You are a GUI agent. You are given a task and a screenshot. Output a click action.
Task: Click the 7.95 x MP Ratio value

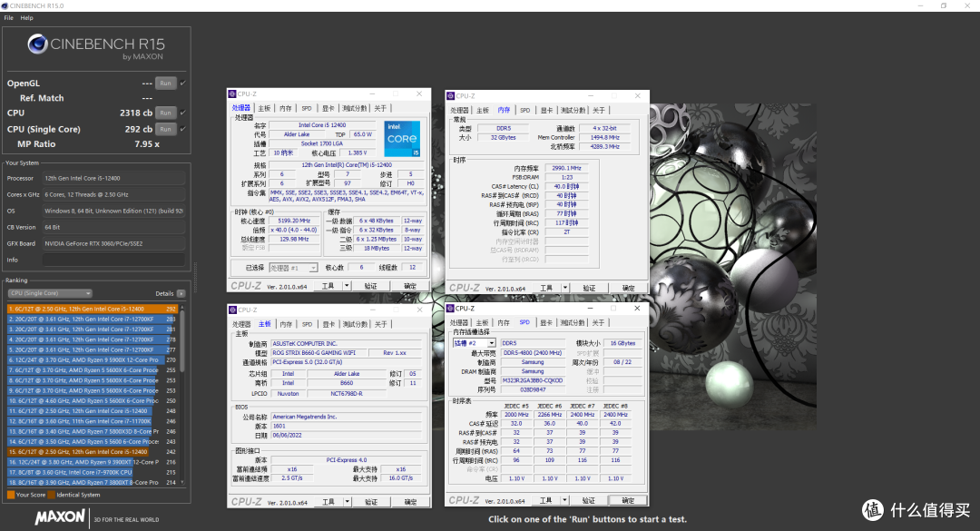click(147, 143)
